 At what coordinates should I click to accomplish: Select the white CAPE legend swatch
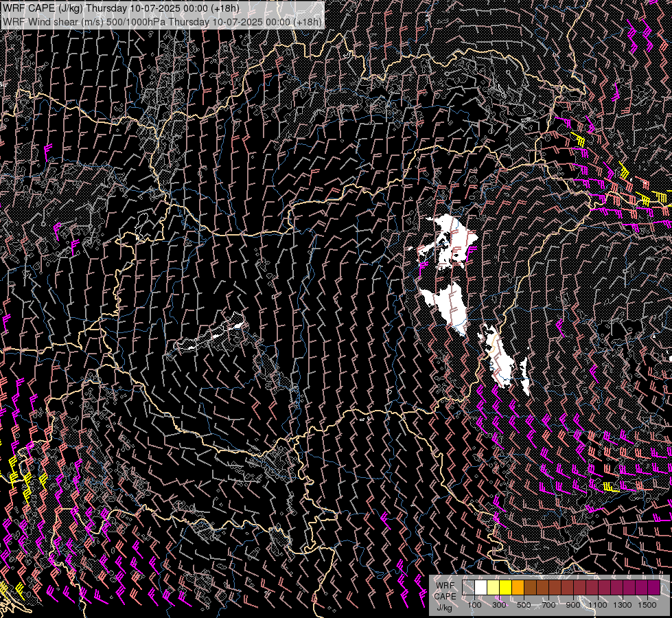click(x=481, y=587)
